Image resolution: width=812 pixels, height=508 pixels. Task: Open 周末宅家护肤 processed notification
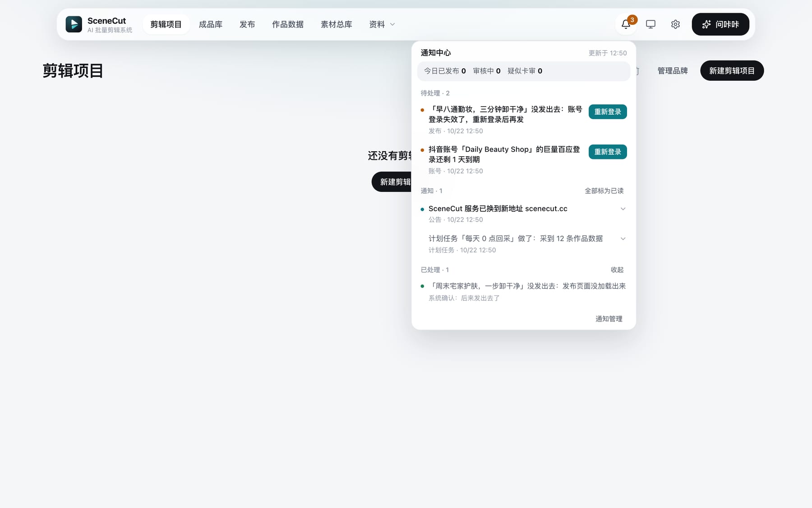point(527,286)
